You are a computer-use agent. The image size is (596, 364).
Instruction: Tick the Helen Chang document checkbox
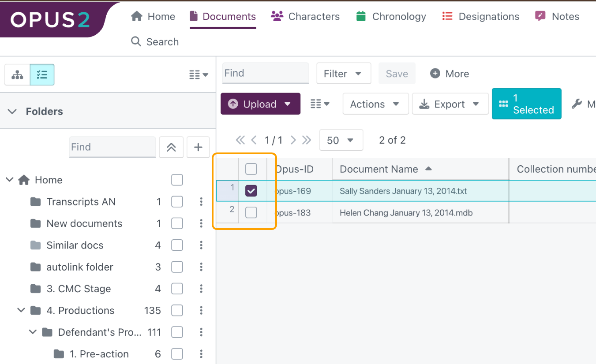pos(251,212)
